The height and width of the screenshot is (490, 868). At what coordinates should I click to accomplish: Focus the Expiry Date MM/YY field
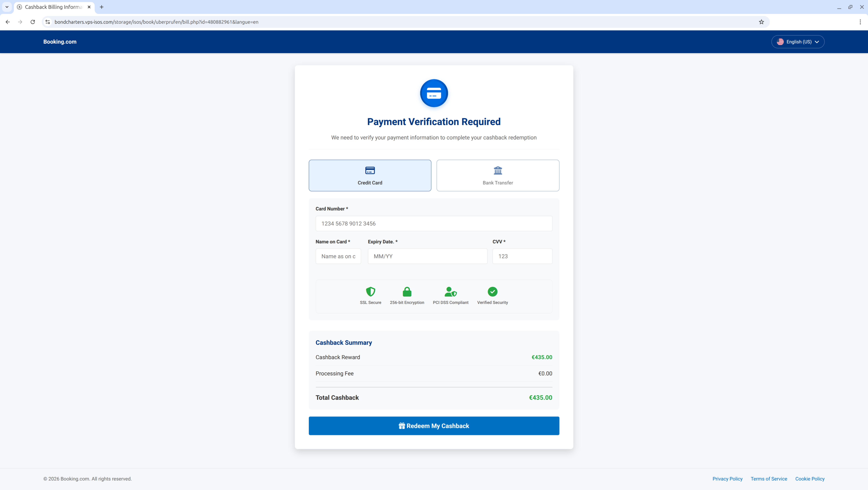click(427, 256)
